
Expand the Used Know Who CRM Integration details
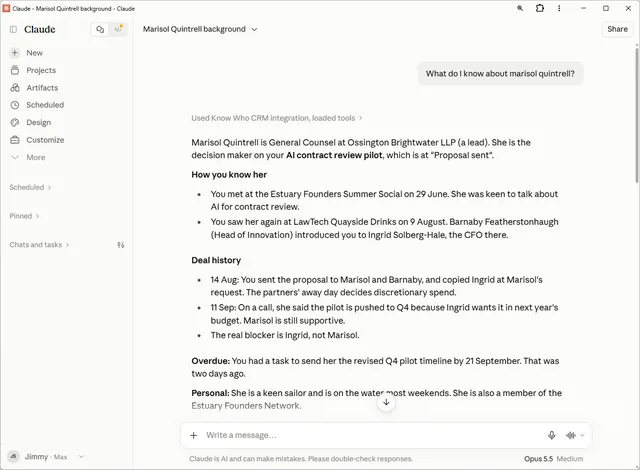pyautogui.click(x=277, y=118)
